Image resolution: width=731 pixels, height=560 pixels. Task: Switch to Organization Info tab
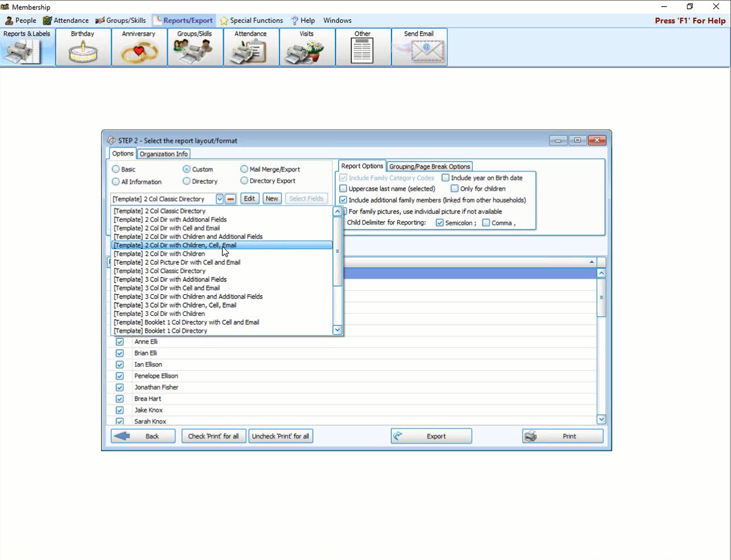click(x=163, y=154)
